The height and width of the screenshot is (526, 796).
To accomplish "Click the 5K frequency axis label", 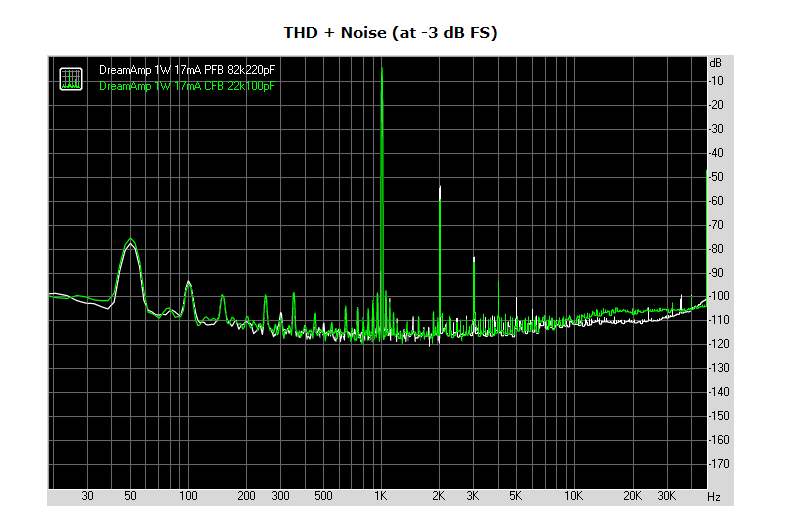I will (515, 496).
